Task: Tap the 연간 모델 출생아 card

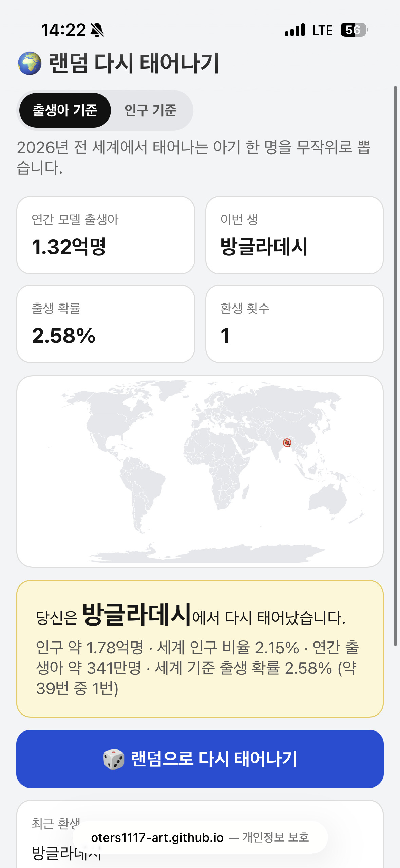Action: (x=106, y=235)
